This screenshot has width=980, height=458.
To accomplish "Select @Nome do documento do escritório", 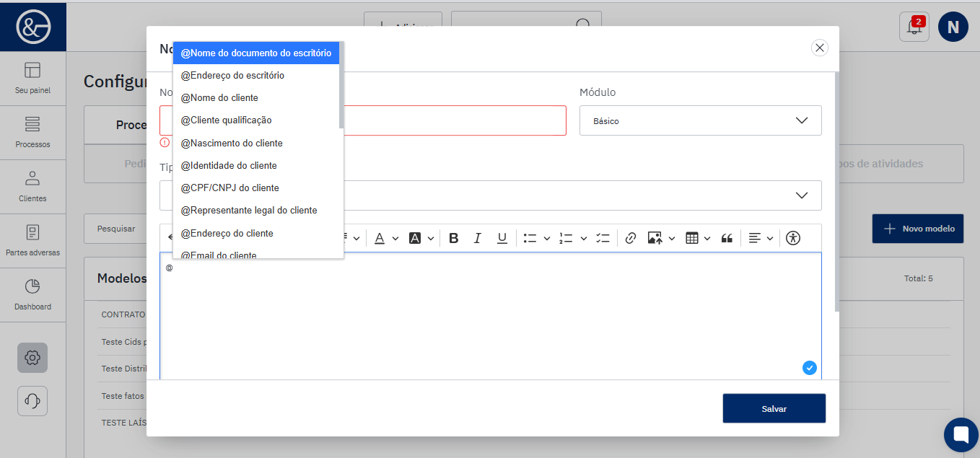I will click(x=256, y=53).
